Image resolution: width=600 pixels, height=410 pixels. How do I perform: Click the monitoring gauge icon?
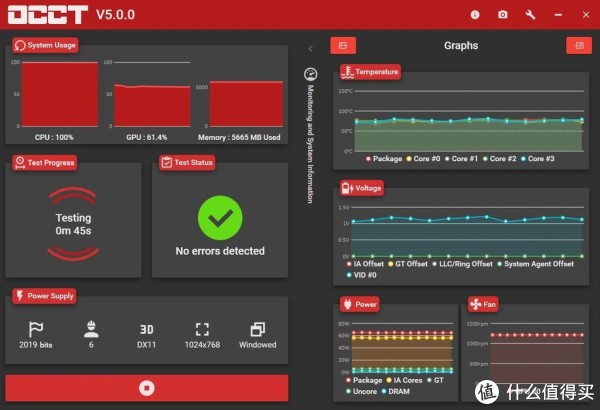[x=311, y=74]
